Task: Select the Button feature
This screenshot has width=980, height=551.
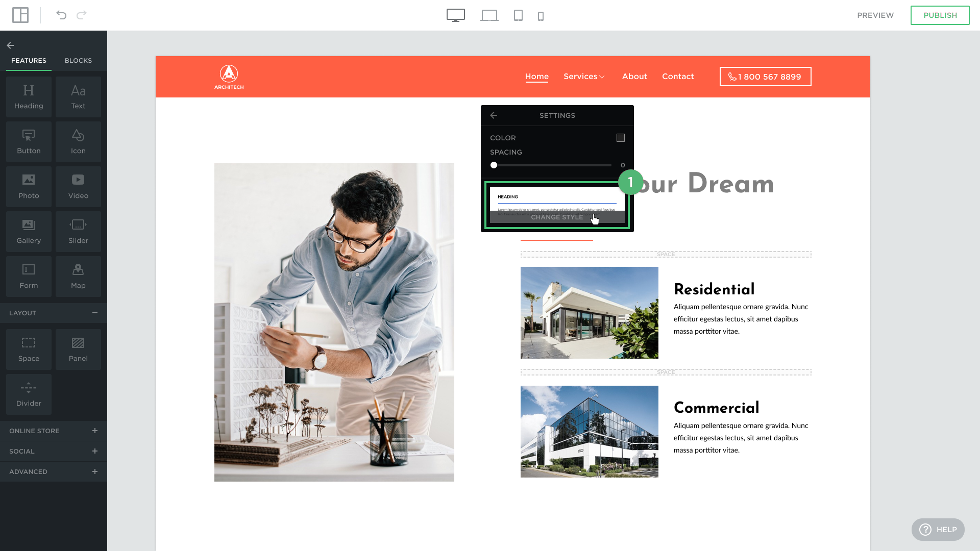Action: pyautogui.click(x=29, y=142)
